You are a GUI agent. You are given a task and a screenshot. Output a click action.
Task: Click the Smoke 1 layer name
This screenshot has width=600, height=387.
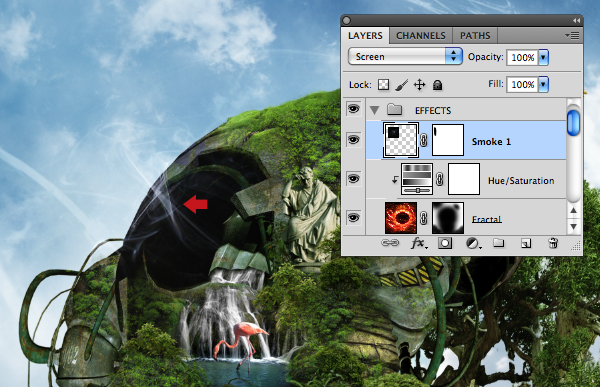click(x=491, y=142)
